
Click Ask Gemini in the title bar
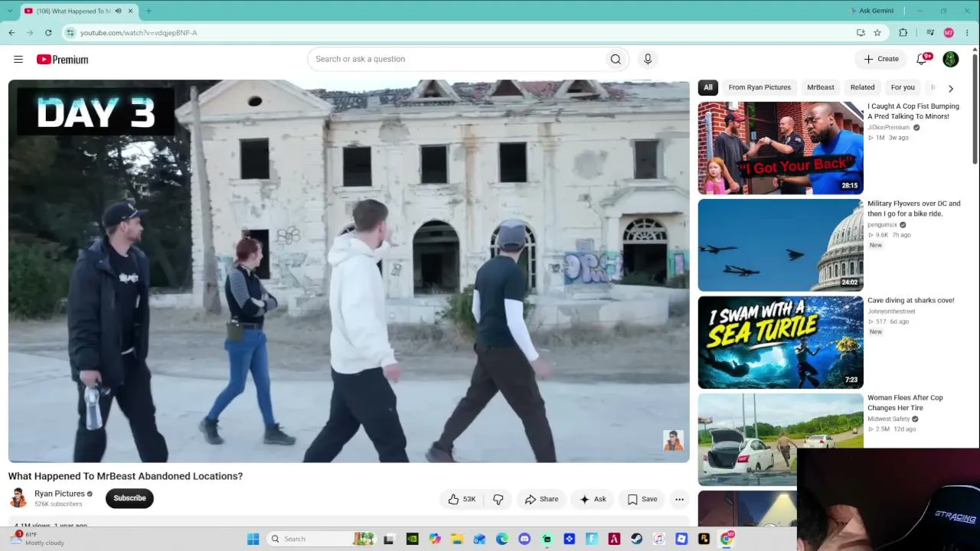[872, 11]
